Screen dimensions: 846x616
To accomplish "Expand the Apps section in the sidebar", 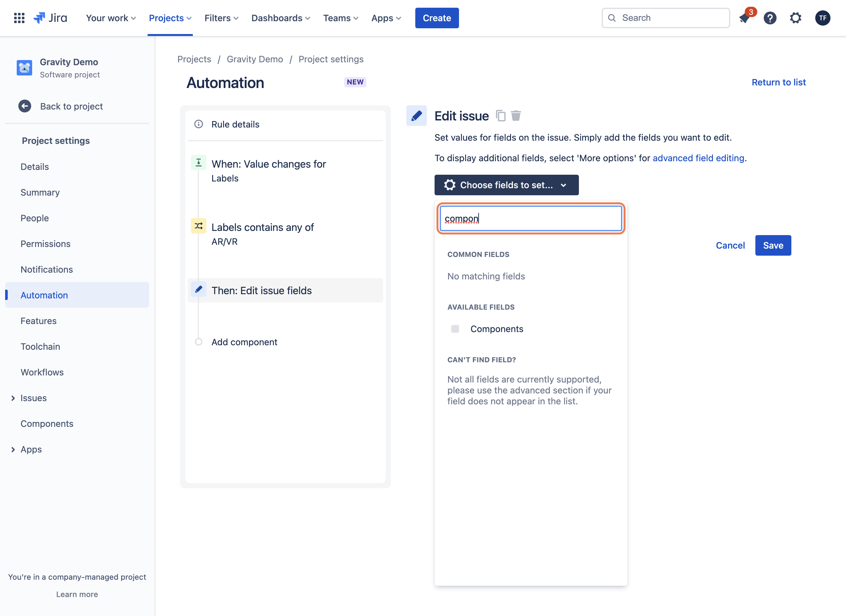I will click(x=13, y=450).
